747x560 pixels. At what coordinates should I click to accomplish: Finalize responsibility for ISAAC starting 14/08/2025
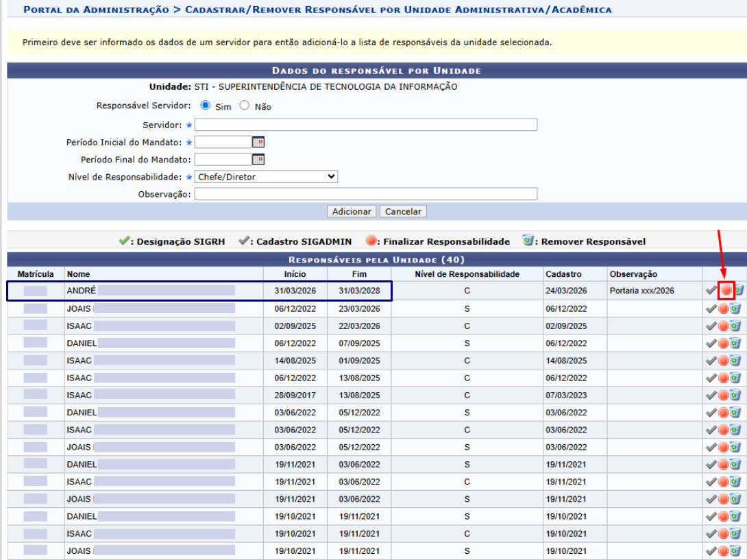[x=723, y=361]
